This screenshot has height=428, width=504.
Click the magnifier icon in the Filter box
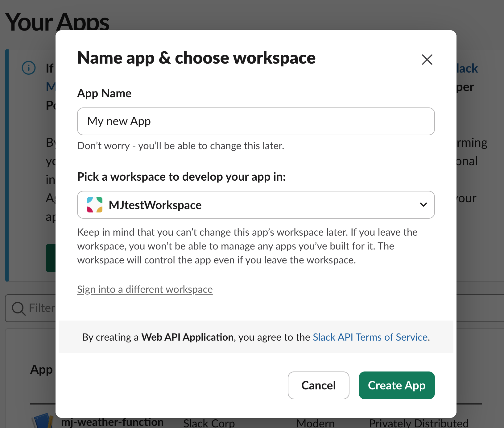19,308
